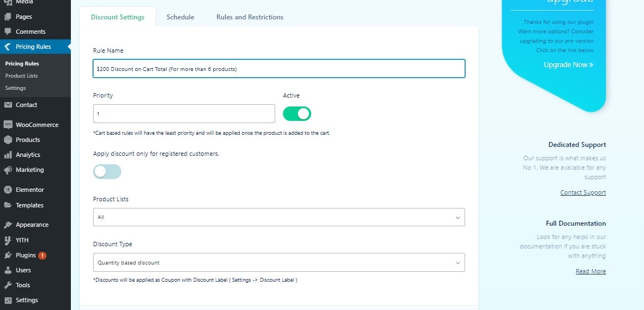The height and width of the screenshot is (310, 644).
Task: Click the Products box icon in sidebar
Action: 8,140
